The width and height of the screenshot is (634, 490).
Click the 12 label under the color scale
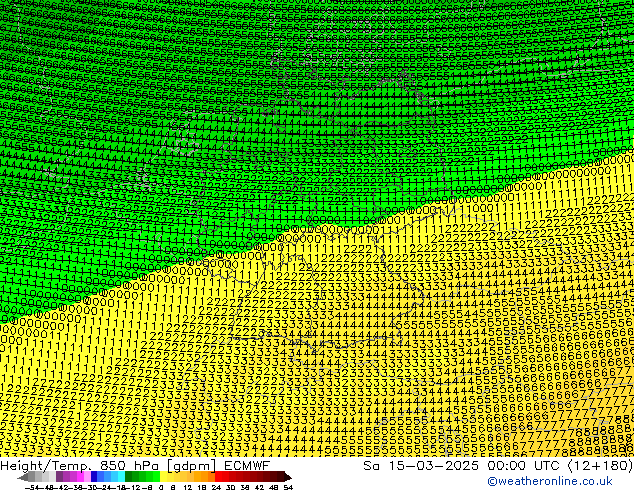pyautogui.click(x=187, y=487)
